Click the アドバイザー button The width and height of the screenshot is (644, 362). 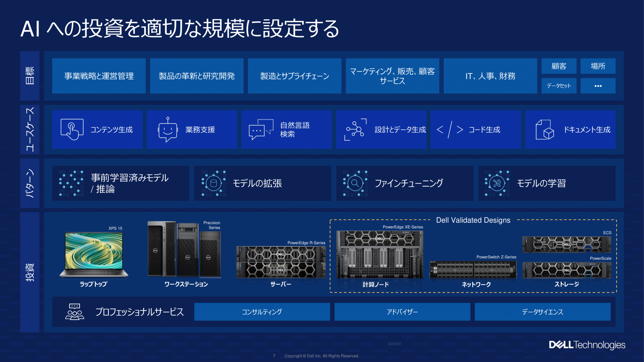pyautogui.click(x=402, y=312)
